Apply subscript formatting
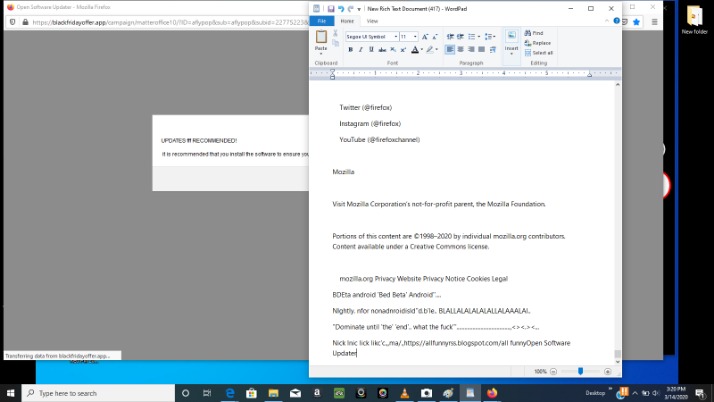This screenshot has height=402, width=714. pyautogui.click(x=393, y=50)
